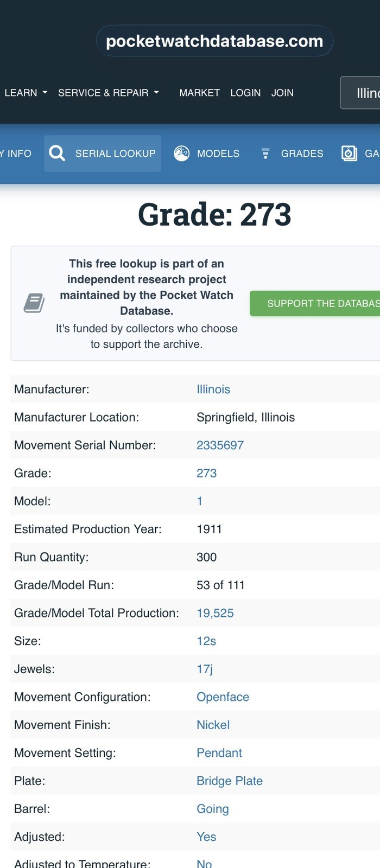
Task: Open the JOIN page
Action: coord(282,93)
